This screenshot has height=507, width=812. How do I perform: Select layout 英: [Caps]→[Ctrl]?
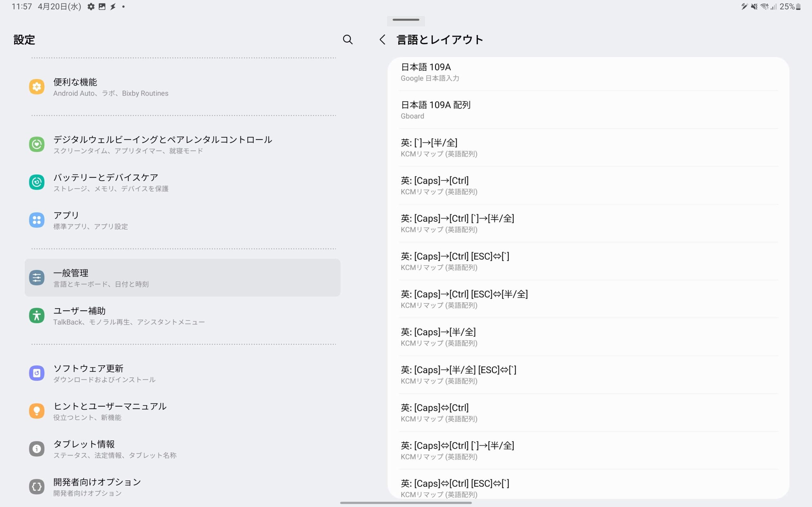pos(588,186)
